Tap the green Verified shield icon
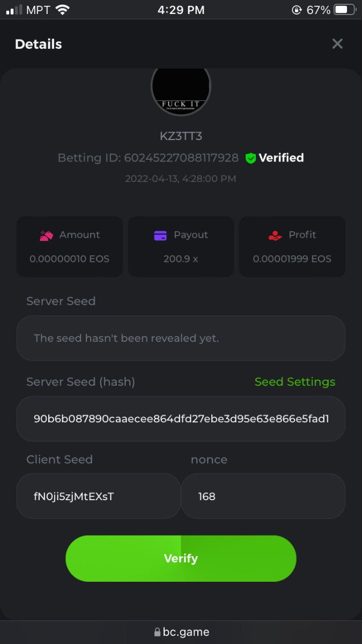The width and height of the screenshot is (362, 644). 250,158
